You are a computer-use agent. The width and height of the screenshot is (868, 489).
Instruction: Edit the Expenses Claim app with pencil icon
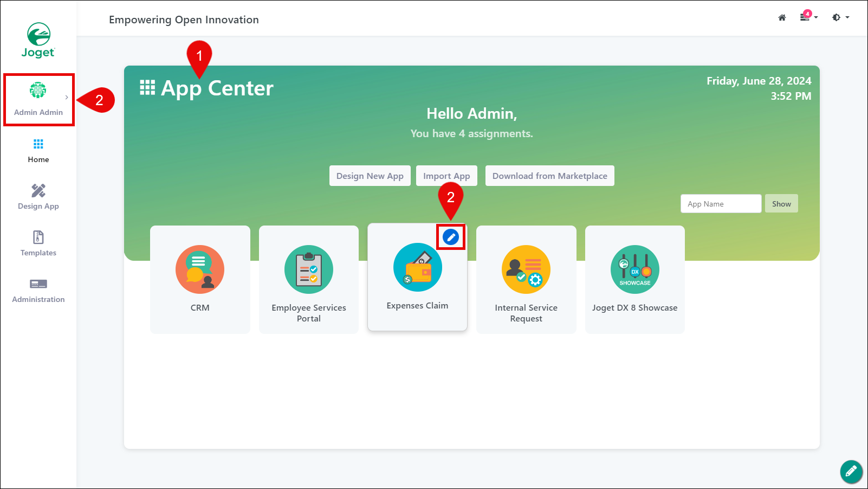pyautogui.click(x=451, y=237)
